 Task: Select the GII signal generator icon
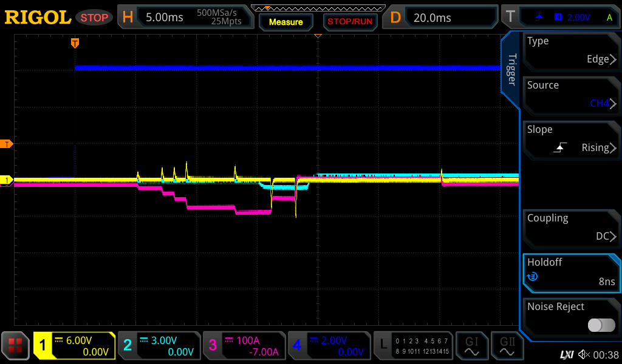[x=507, y=346]
